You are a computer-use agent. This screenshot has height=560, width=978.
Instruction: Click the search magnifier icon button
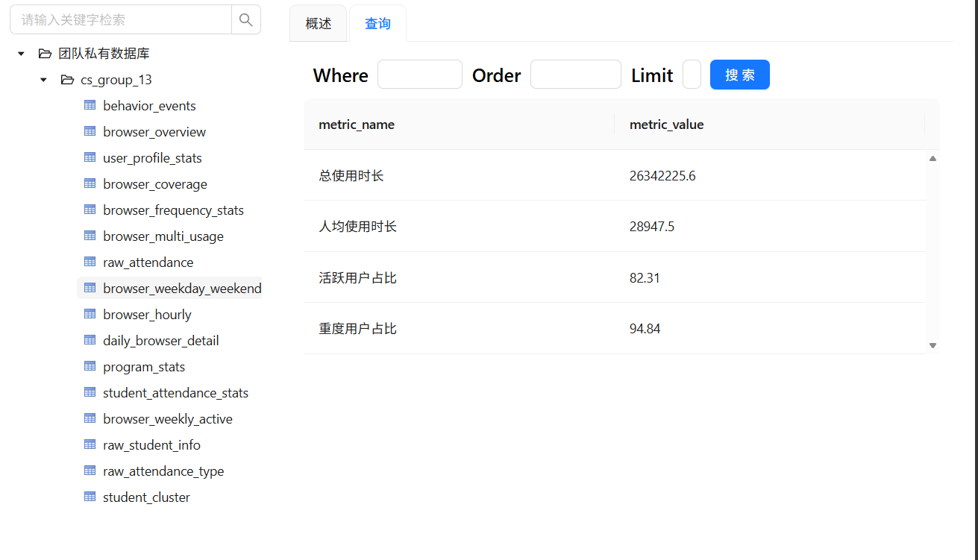246,19
